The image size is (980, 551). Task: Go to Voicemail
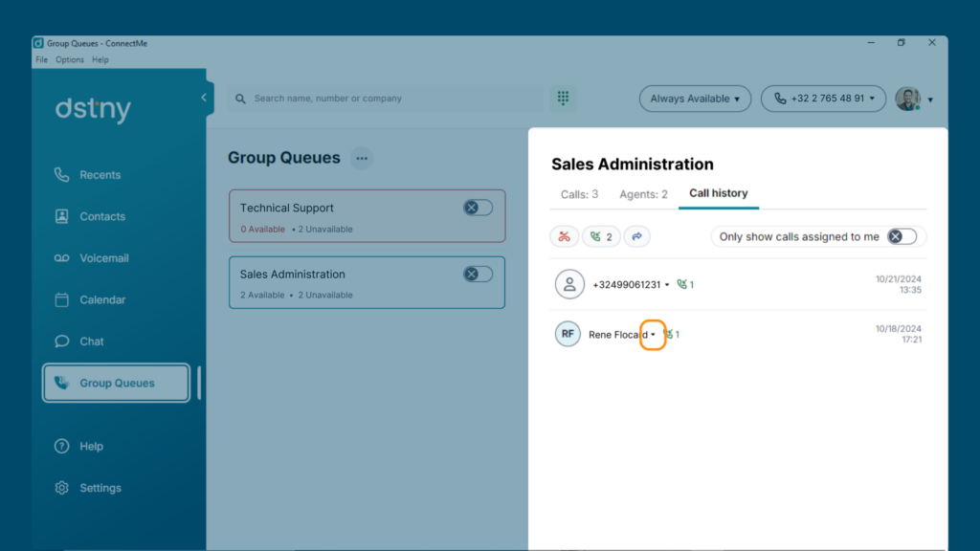[91, 258]
